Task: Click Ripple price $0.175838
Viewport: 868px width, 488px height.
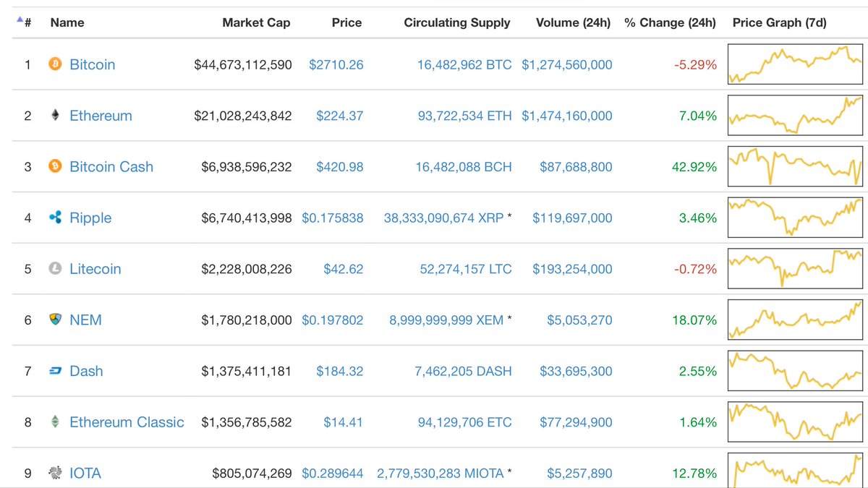Action: 333,218
